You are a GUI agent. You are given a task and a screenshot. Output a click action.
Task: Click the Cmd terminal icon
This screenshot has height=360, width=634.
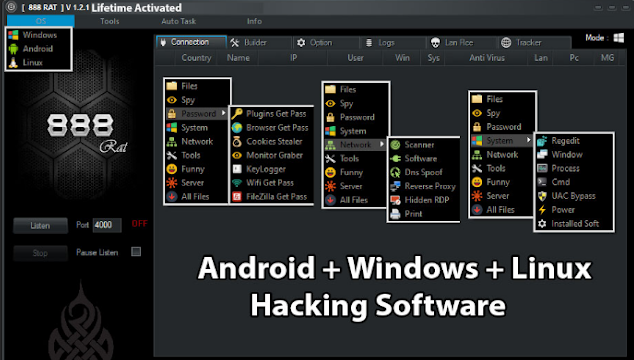[x=542, y=182]
